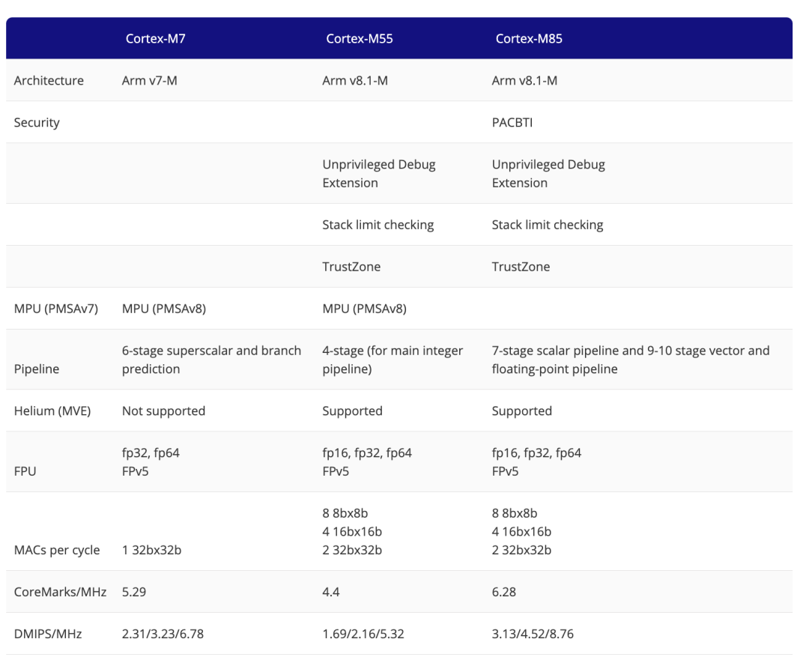Select CoreMarks/MHz value 6.28
Viewport: 809px width, 672px height.
pos(503,592)
